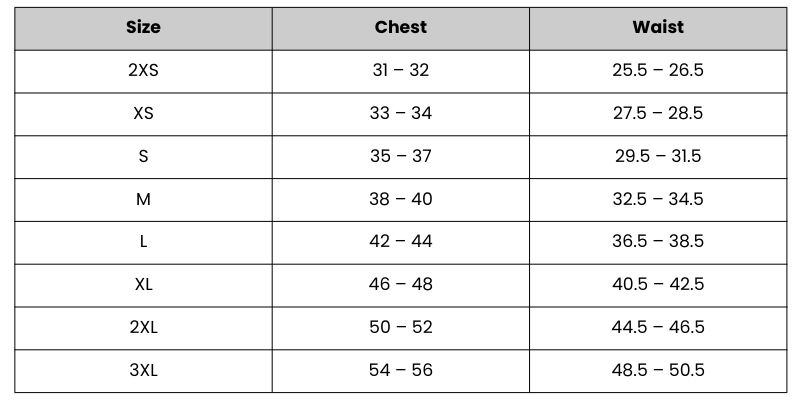Viewport: 800px width, 400px height.
Task: Select the XL size cell
Action: point(143,285)
